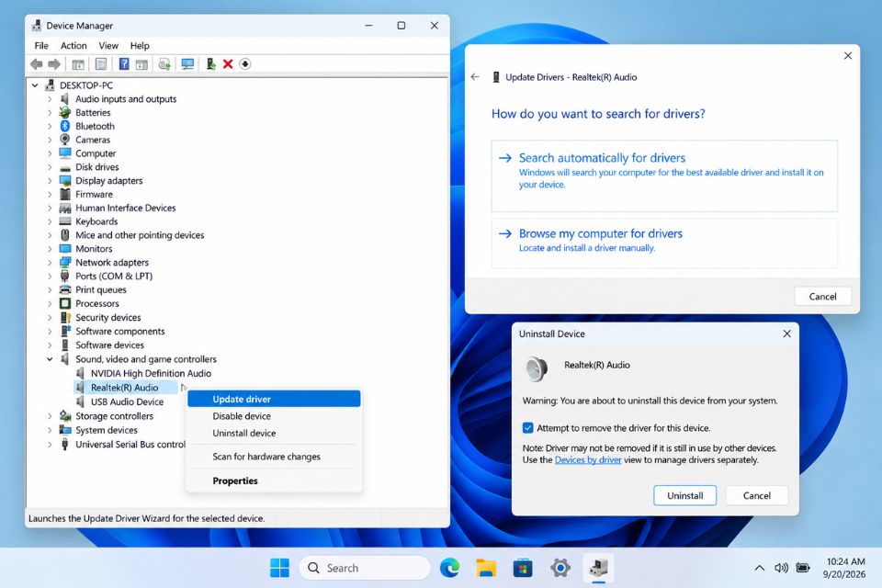Open Microsoft Store from the taskbar
This screenshot has width=882, height=588.
coord(523,568)
